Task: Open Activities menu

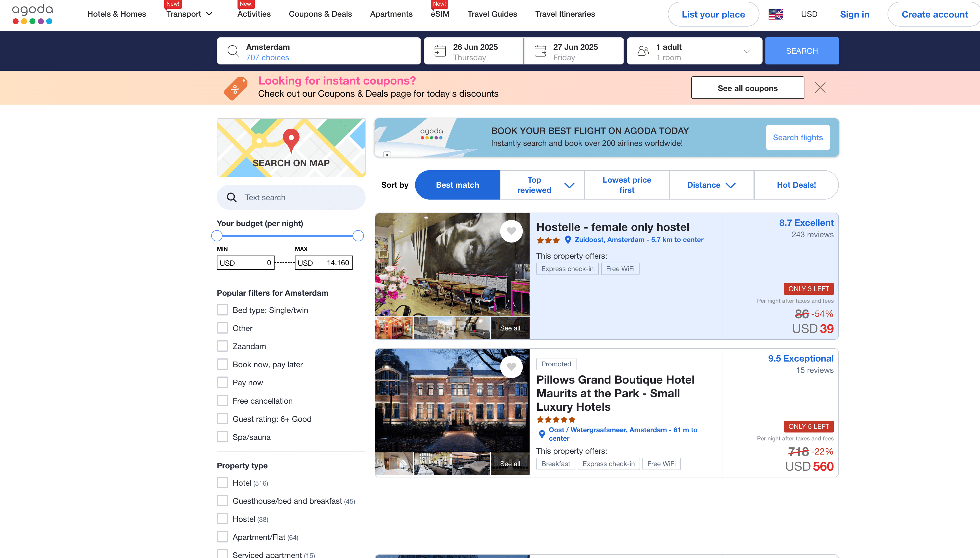Action: [254, 14]
